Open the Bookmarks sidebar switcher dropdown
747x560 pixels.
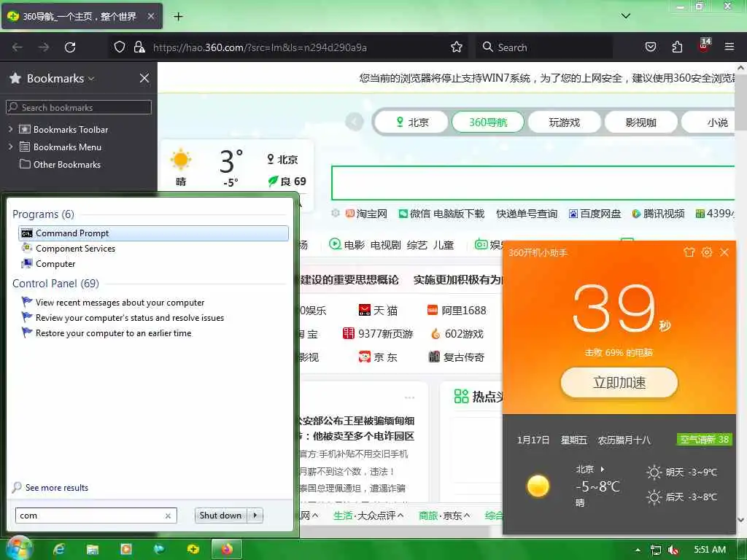60,78
